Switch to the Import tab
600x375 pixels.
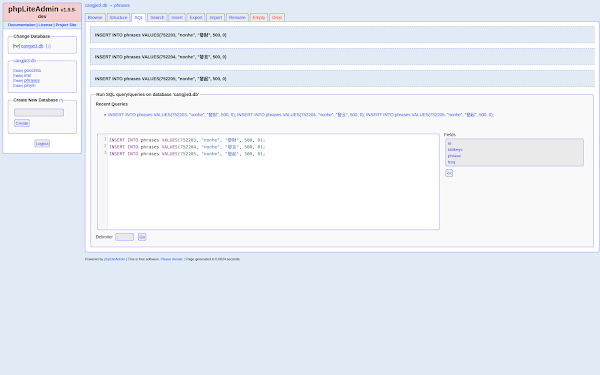pyautogui.click(x=215, y=18)
